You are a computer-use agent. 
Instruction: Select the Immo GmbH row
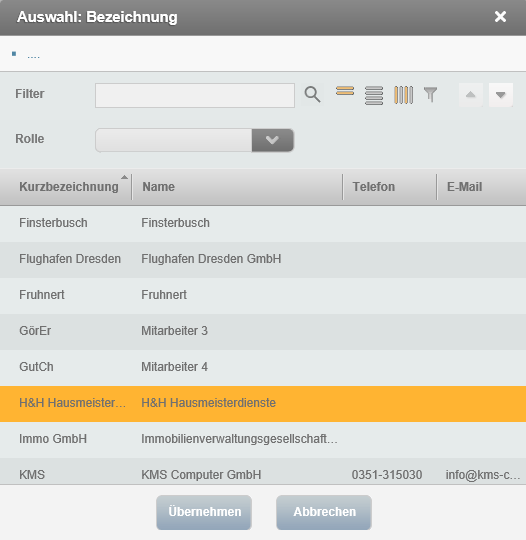click(263, 439)
